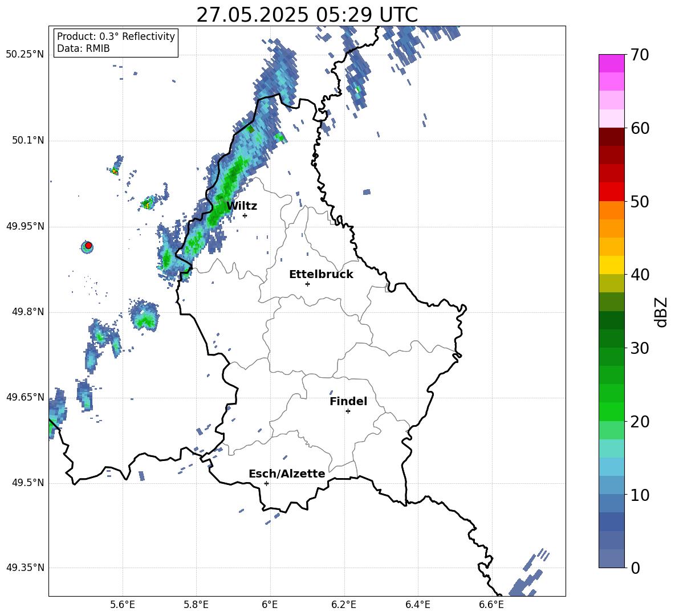Click the 49.65°N latitude label
675x616 pixels.
(x=25, y=397)
